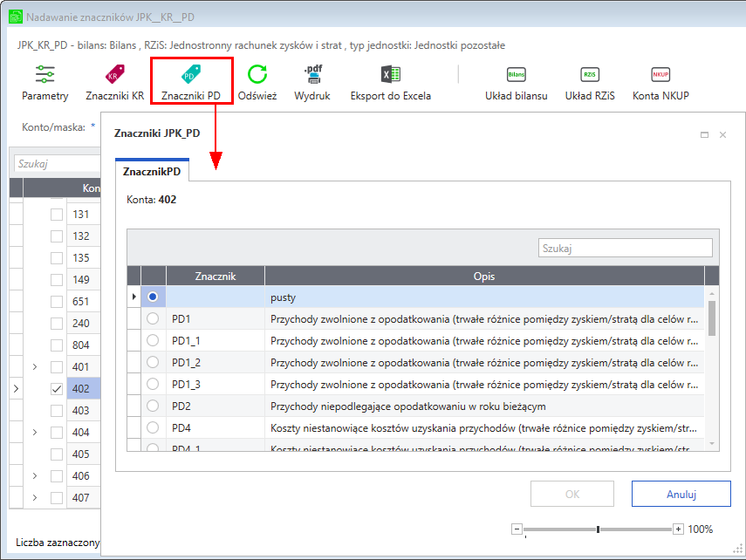The width and height of the screenshot is (746, 560).
Task: Refresh the list with the Odśwież icon
Action: pos(257,74)
